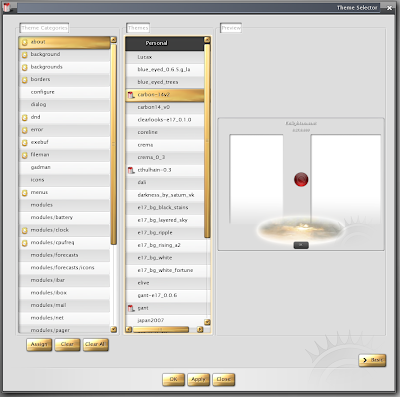Select the dialog category
Screen dimensions: 400x397
point(64,105)
